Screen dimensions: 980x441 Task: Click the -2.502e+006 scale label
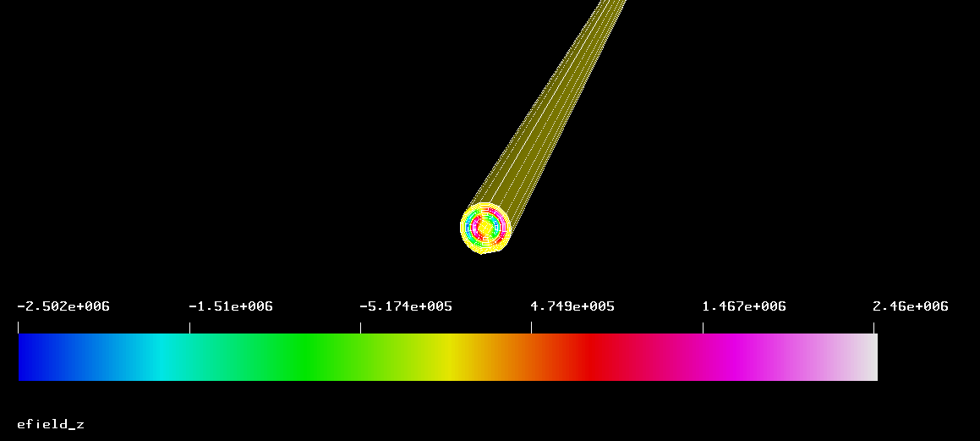pyautogui.click(x=63, y=306)
